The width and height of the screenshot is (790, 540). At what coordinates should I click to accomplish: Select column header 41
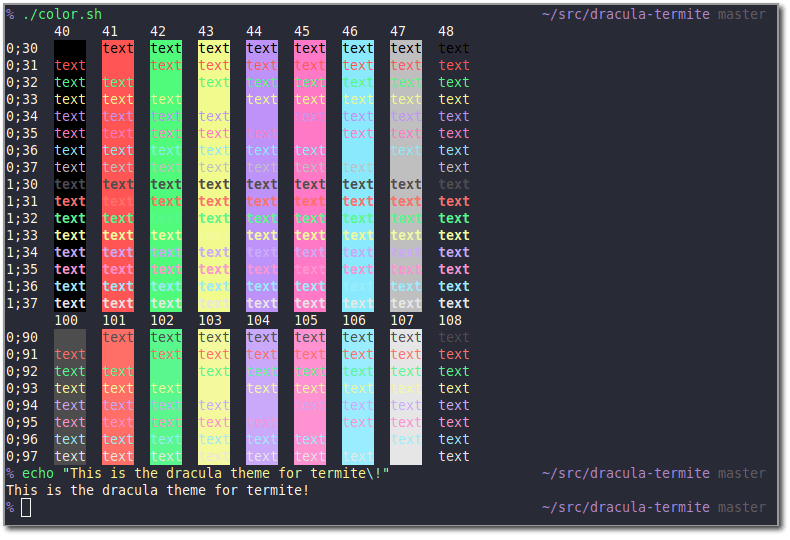[x=110, y=31]
